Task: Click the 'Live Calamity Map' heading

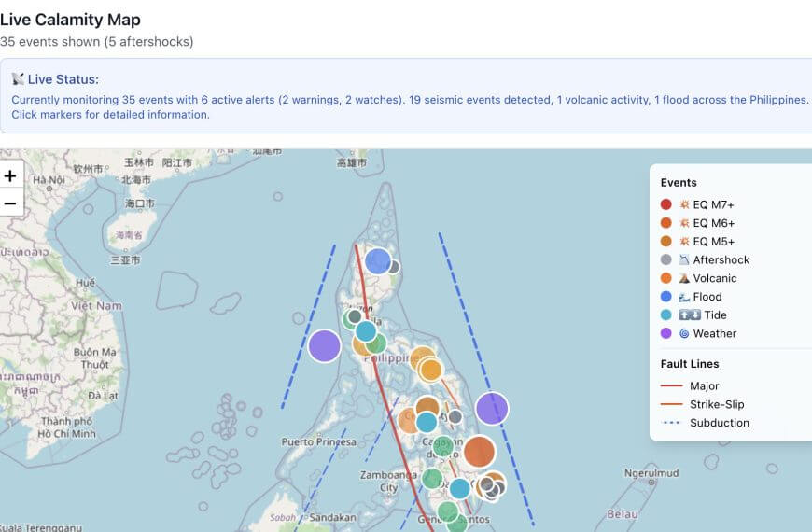Action: 70,20
